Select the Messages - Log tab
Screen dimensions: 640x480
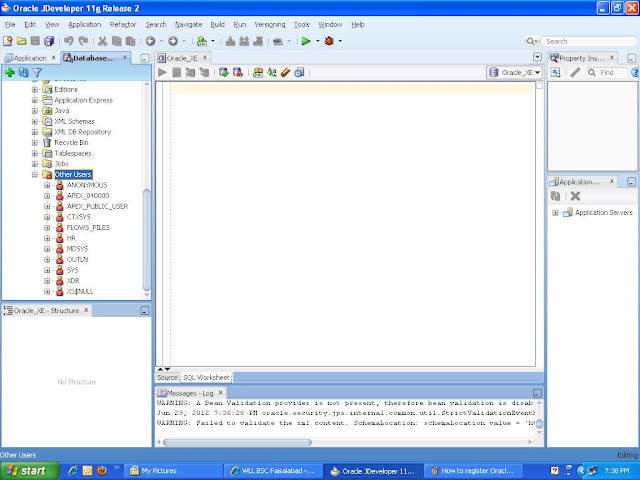[x=190, y=393]
